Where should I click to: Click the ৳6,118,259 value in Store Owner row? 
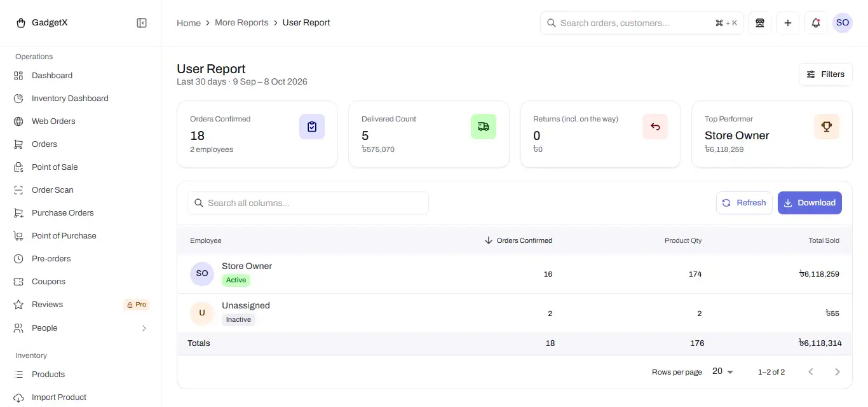(x=819, y=274)
